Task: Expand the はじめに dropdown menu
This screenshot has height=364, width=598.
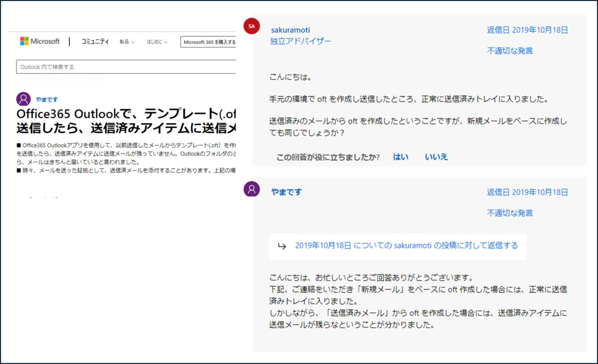Action: click(157, 42)
